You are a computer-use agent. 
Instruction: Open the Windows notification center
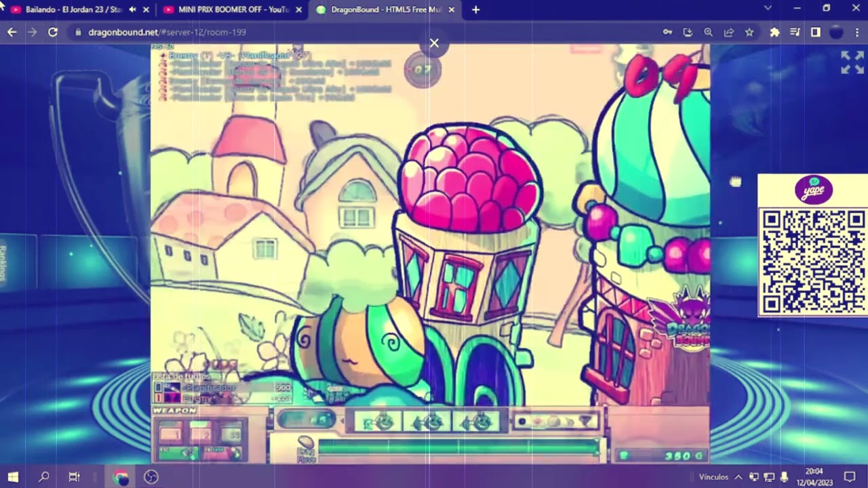point(850,476)
